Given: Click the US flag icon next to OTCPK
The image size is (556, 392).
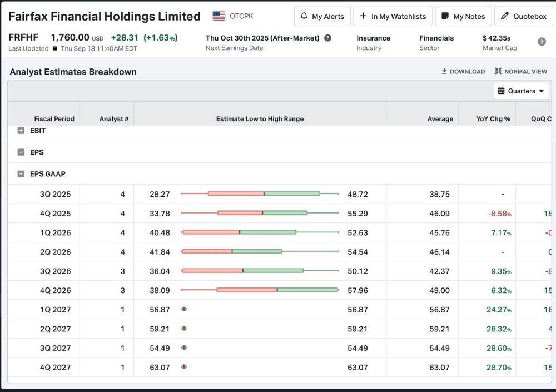Looking at the screenshot, I should point(219,16).
